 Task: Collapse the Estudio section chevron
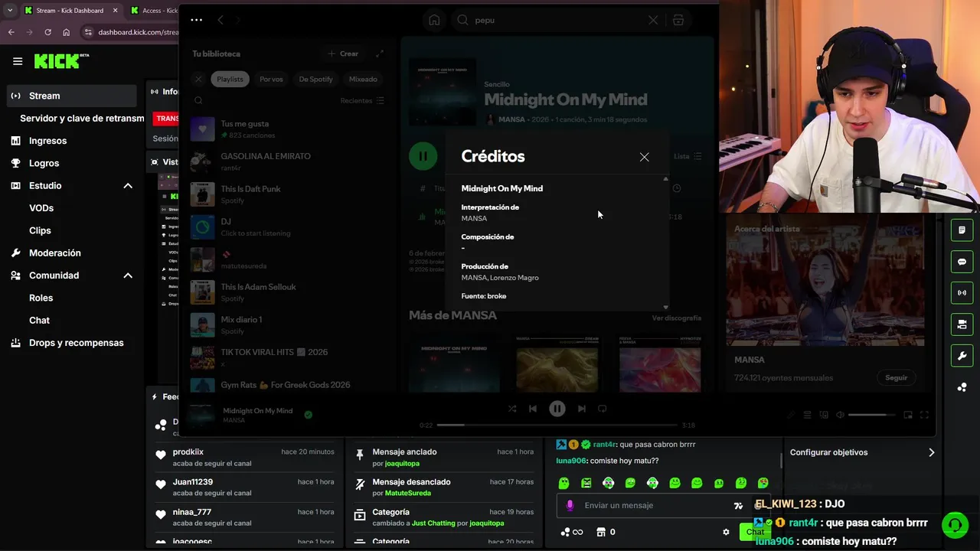[128, 186]
